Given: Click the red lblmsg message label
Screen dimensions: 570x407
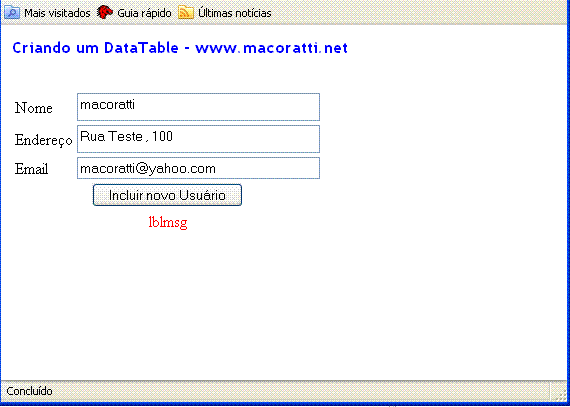Looking at the screenshot, I should (x=168, y=222).
